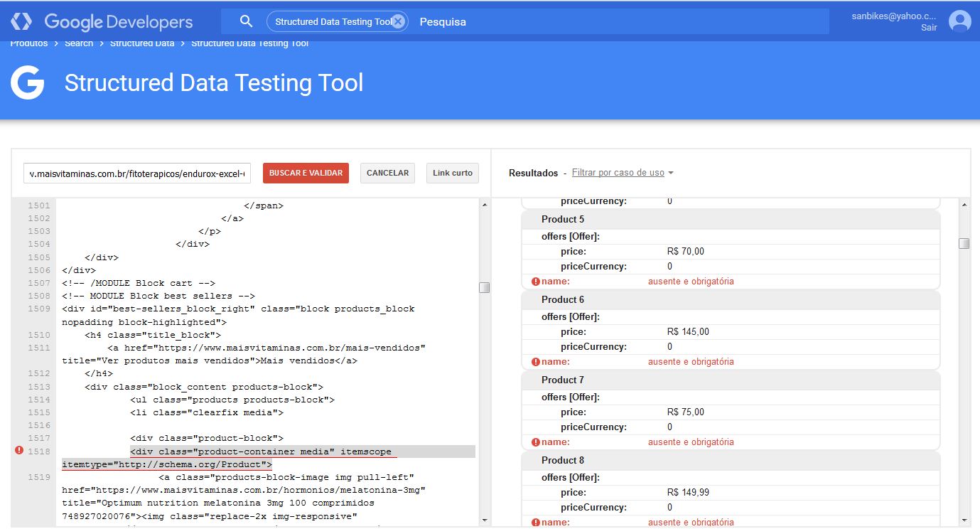
Task: Click the CANCELAR button
Action: 387,173
